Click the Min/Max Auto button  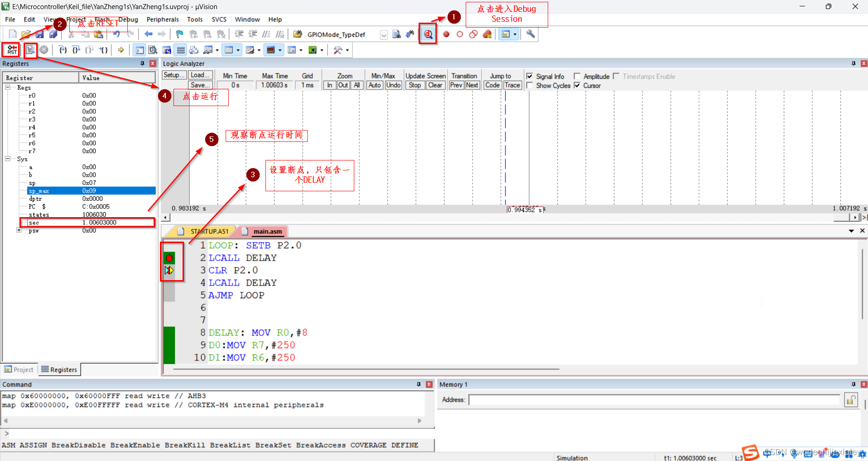coord(375,85)
